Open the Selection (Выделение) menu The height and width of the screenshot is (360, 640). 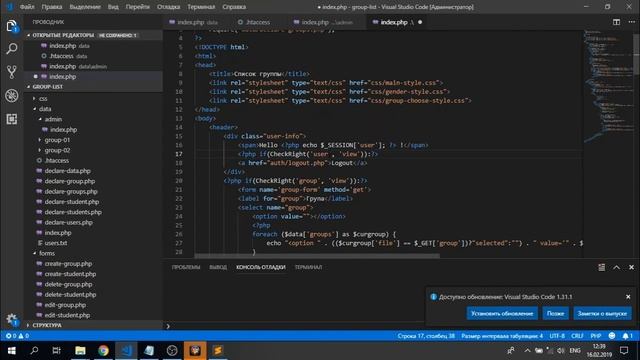click(x=85, y=7)
